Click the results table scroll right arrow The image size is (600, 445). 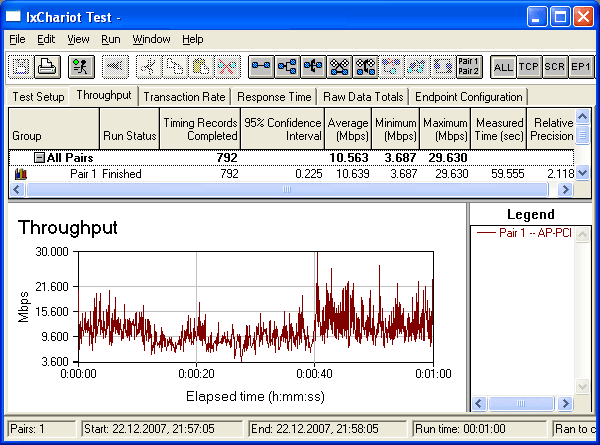tap(565, 189)
